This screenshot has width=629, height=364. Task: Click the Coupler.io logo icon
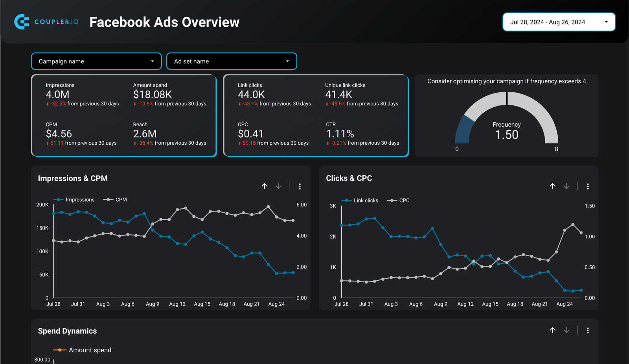pyautogui.click(x=22, y=22)
